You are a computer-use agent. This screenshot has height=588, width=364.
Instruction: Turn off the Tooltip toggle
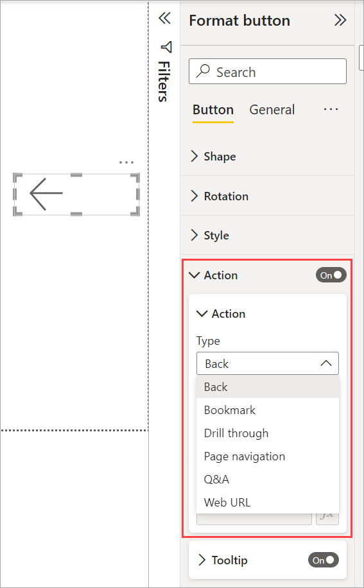pyautogui.click(x=323, y=560)
